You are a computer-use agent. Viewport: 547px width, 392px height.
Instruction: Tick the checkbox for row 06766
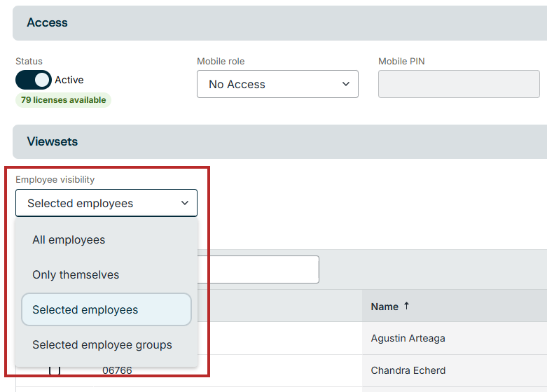[x=55, y=370]
